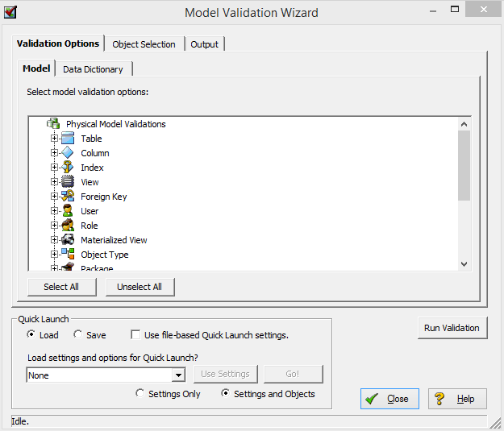The width and height of the screenshot is (504, 431).
Task: Select the Save radio button
Action: (x=77, y=334)
